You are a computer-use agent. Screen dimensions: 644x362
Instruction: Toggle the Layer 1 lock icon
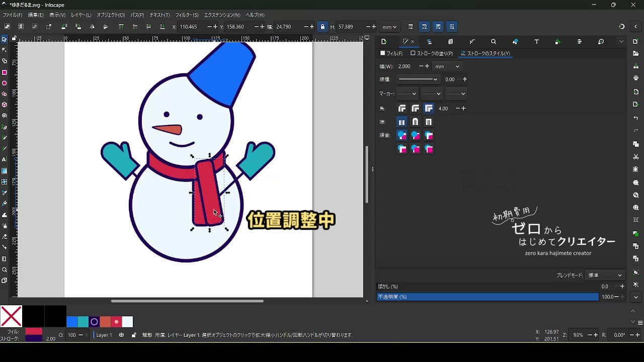(133, 335)
